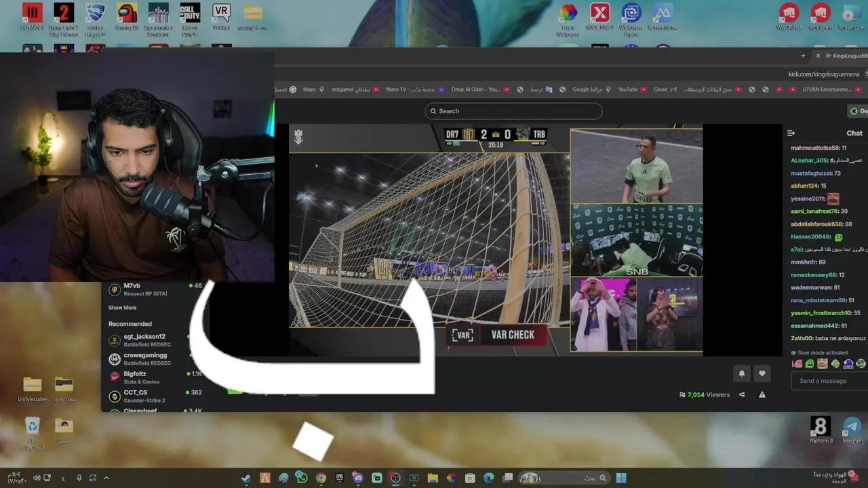
Task: Open the Kick app icon in the taskbar
Action: (376, 478)
